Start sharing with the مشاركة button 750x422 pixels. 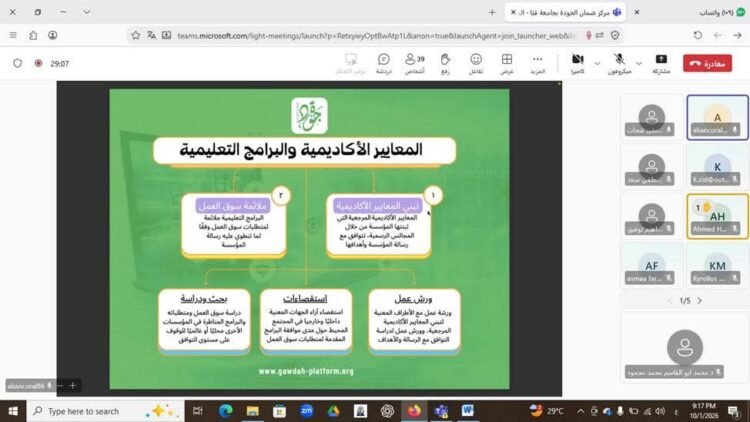click(661, 64)
